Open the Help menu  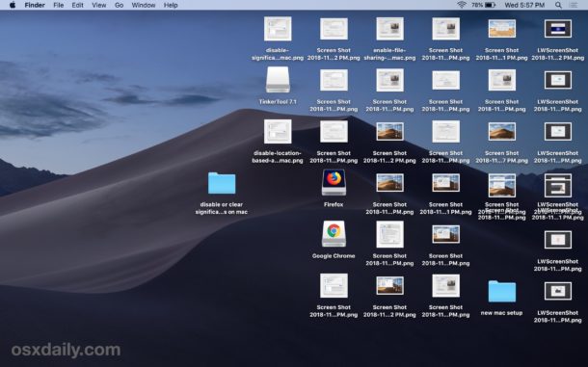[x=171, y=5]
